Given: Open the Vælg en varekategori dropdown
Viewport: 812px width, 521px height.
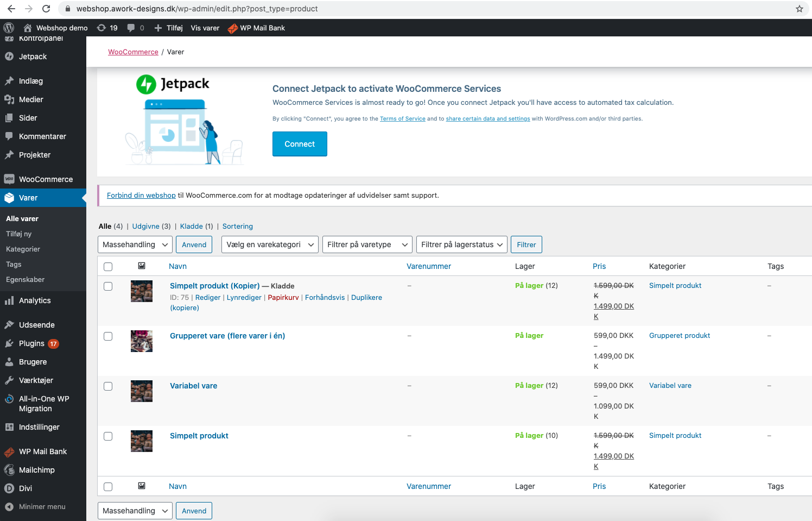Looking at the screenshot, I should tap(270, 244).
